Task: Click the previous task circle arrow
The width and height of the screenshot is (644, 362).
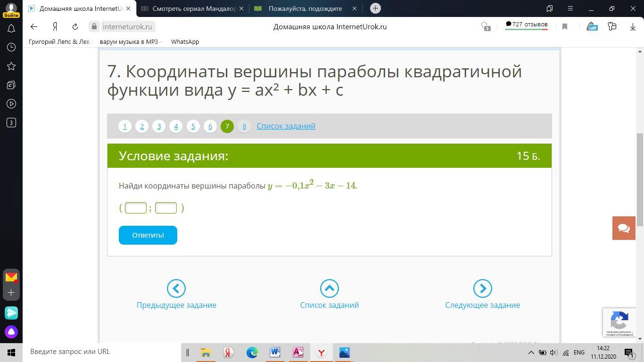Action: (176, 288)
